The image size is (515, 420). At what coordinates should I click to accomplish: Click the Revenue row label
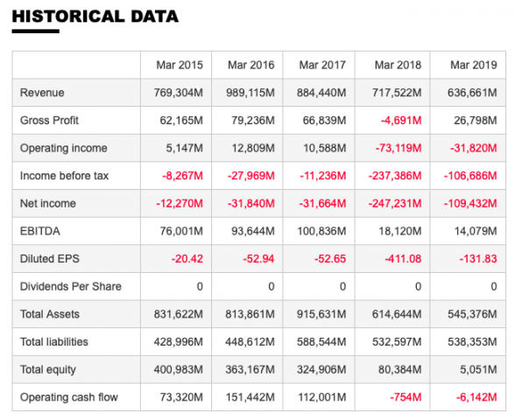(42, 93)
